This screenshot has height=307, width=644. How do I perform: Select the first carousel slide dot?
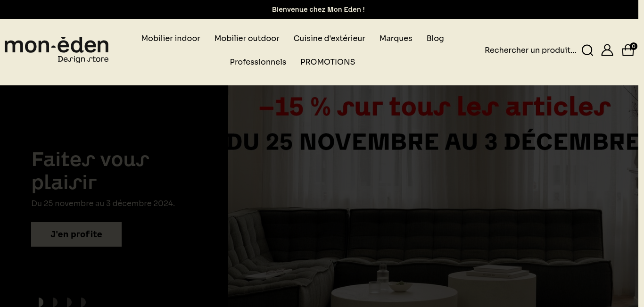41,302
